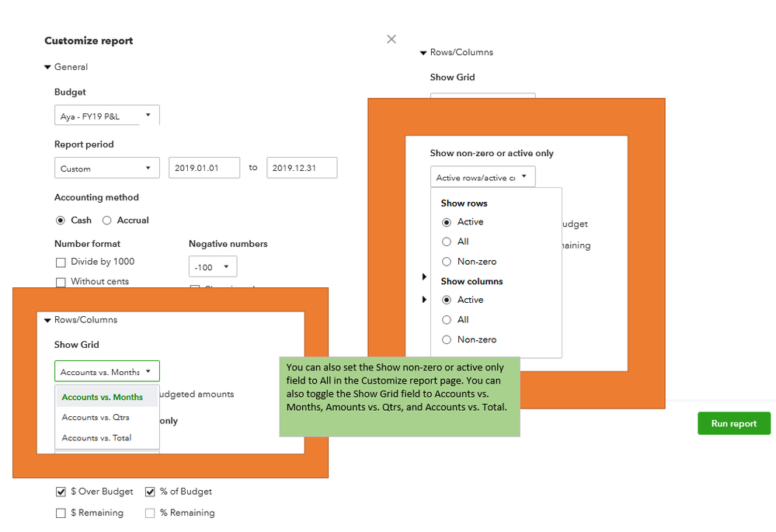Close the Customize report panel
This screenshot has height=532, width=776.
pyautogui.click(x=391, y=39)
